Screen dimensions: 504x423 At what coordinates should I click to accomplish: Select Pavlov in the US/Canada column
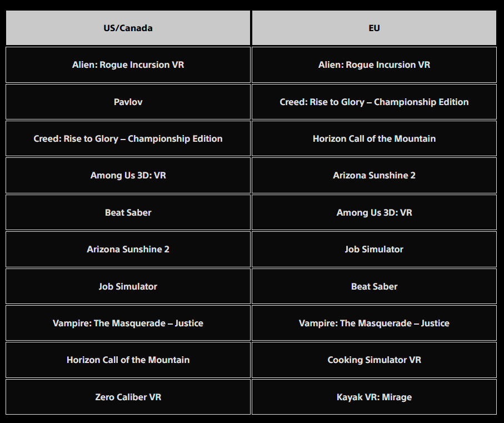(128, 102)
